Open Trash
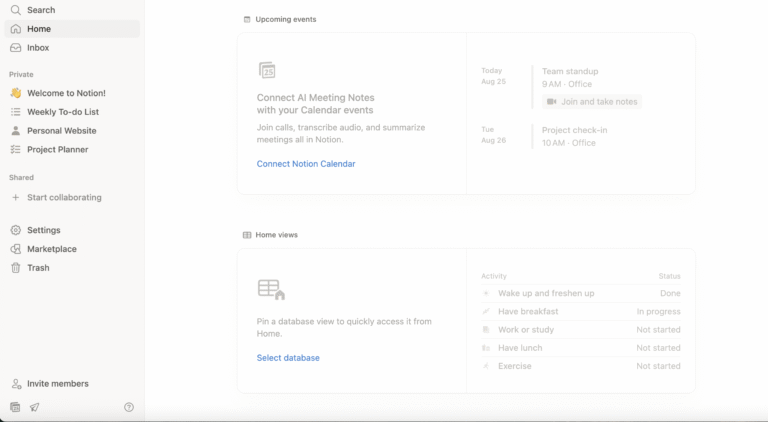Image resolution: width=768 pixels, height=422 pixels. pos(72,268)
